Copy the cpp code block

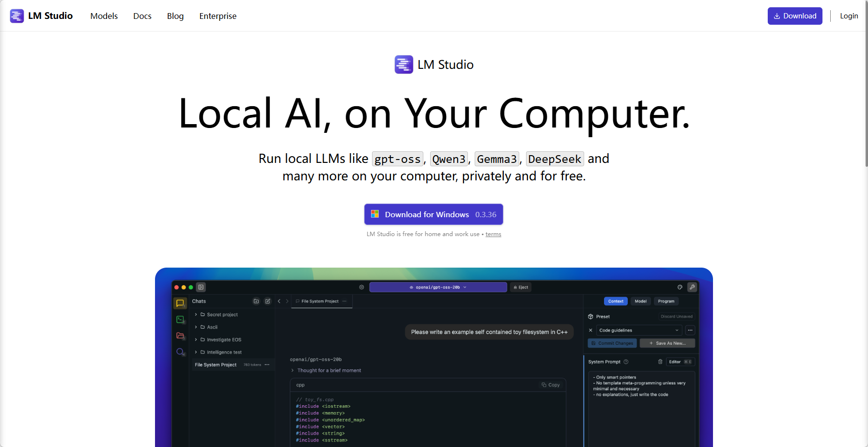coord(551,385)
